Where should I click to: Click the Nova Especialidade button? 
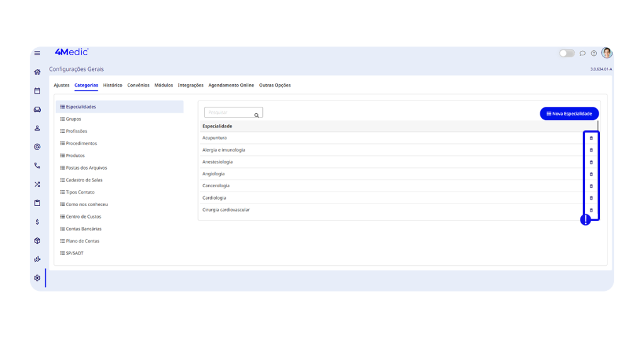coord(569,114)
